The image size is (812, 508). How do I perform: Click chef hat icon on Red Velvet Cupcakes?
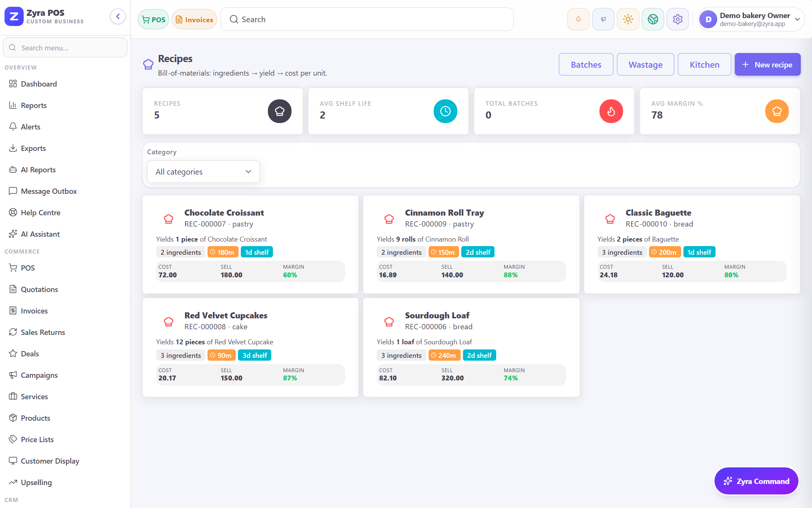[x=168, y=321]
